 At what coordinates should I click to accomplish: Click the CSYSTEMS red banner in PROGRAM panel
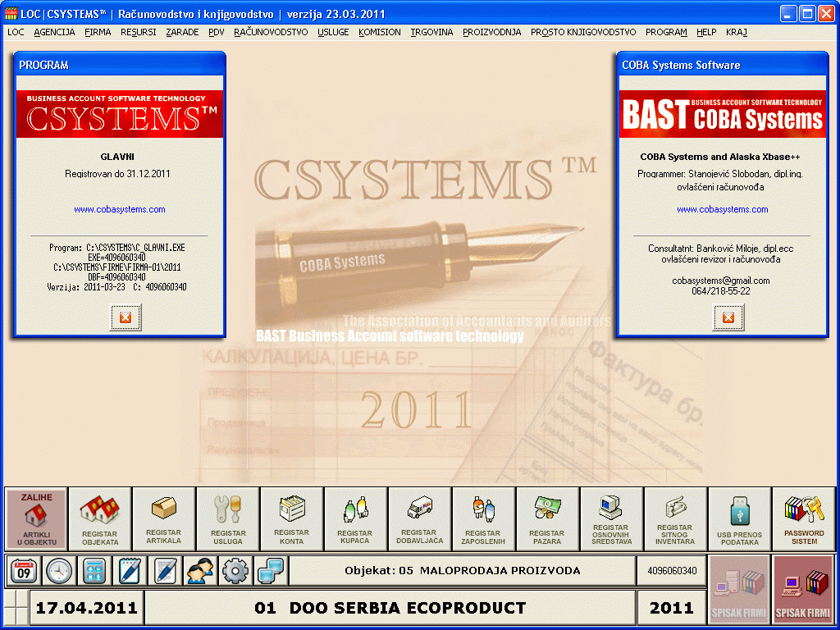[120, 114]
